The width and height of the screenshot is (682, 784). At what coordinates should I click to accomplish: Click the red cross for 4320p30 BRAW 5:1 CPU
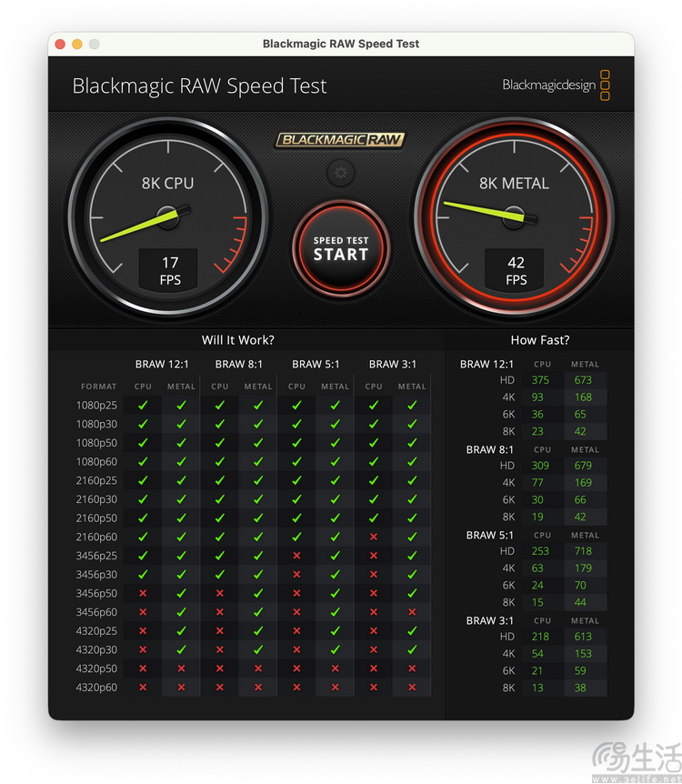point(296,650)
